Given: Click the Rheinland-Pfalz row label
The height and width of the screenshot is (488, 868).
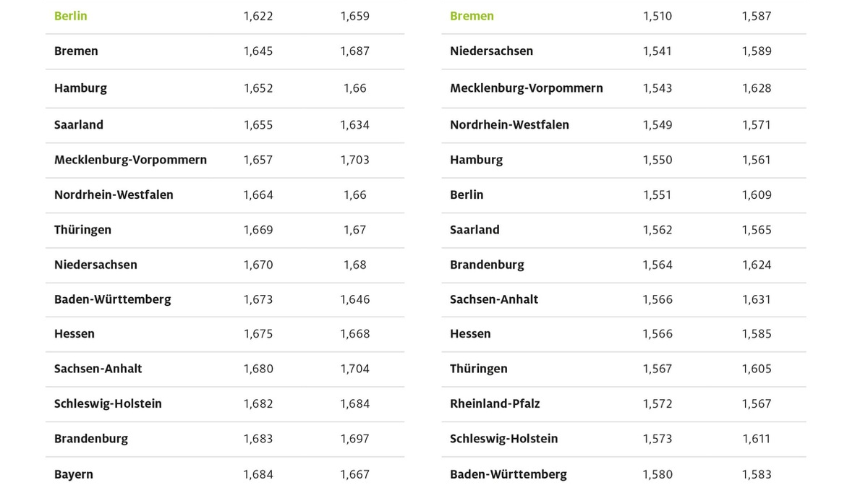Looking at the screenshot, I should click(495, 403).
